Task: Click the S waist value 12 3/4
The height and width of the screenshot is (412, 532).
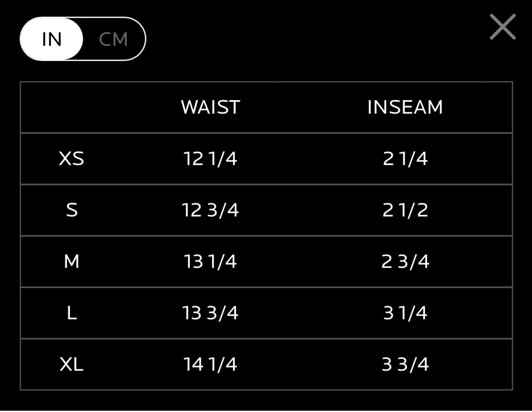Action: pos(210,210)
